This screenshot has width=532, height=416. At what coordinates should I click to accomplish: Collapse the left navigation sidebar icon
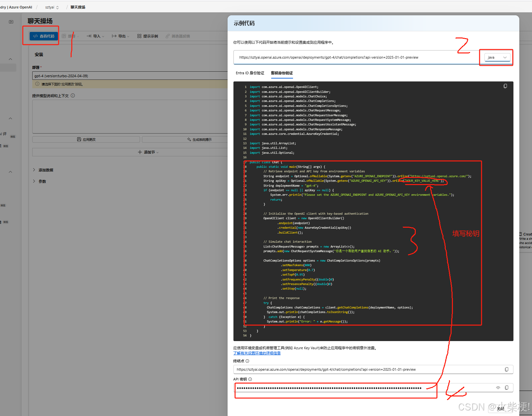point(11,22)
